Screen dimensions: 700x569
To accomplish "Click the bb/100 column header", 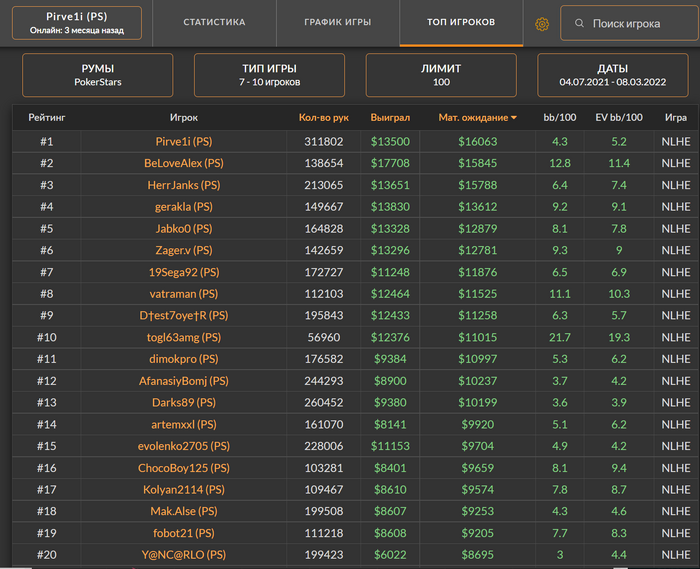I will 560,118.
